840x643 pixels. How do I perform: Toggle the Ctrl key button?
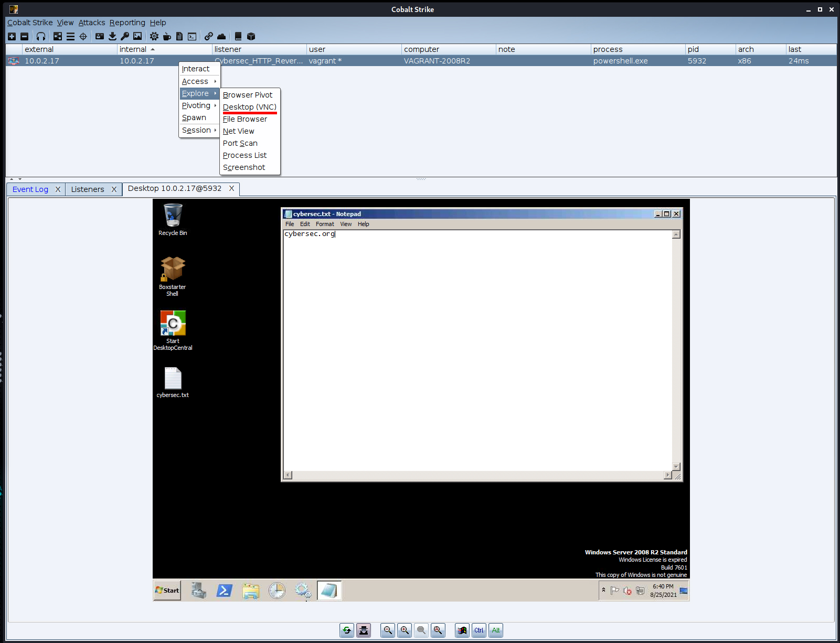(x=479, y=630)
